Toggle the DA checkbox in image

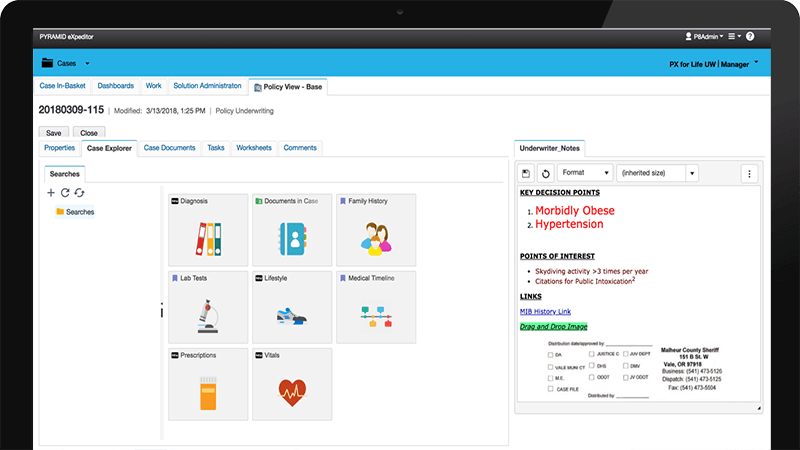[x=550, y=355]
